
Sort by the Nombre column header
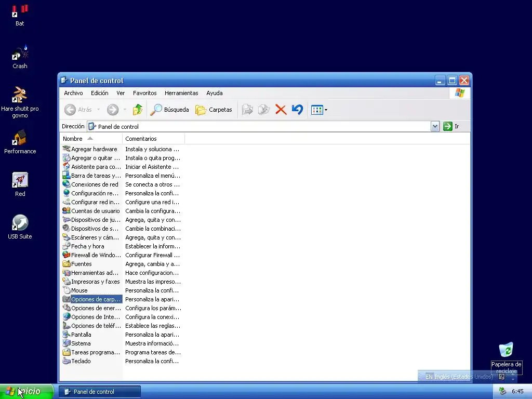(x=91, y=138)
